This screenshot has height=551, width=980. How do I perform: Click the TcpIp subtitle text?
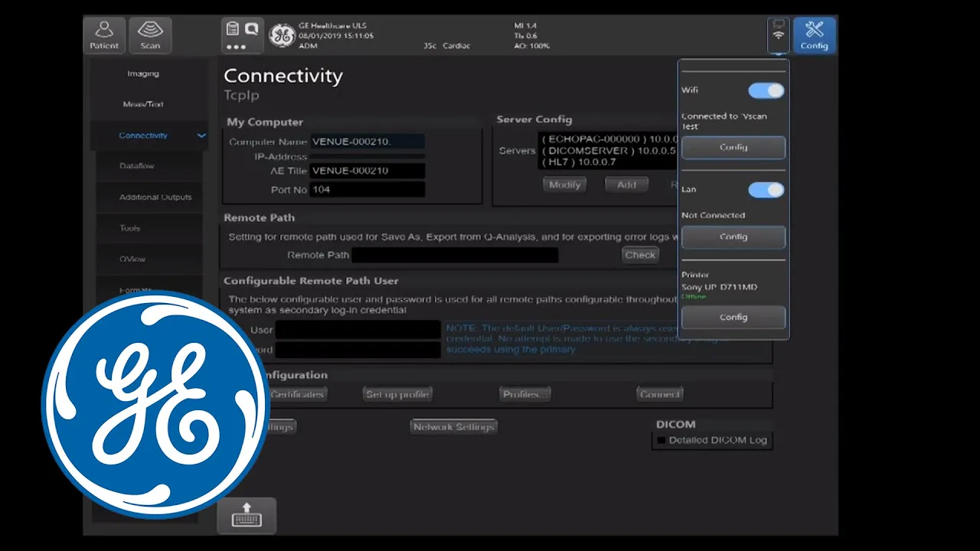click(x=241, y=96)
